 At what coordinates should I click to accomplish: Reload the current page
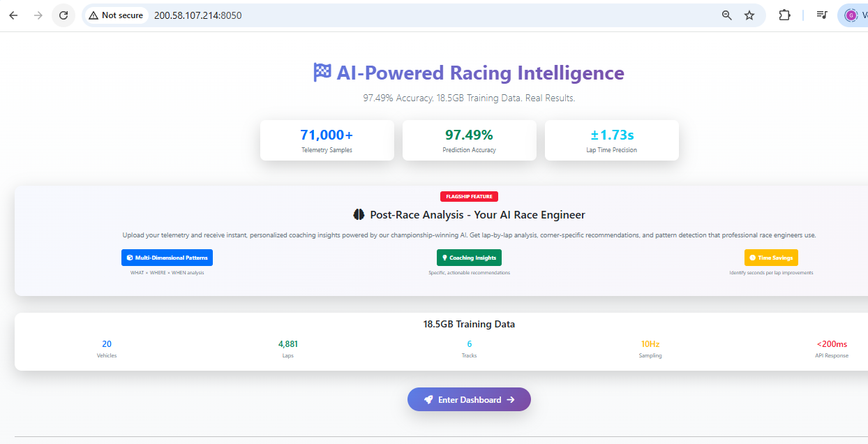[63, 15]
